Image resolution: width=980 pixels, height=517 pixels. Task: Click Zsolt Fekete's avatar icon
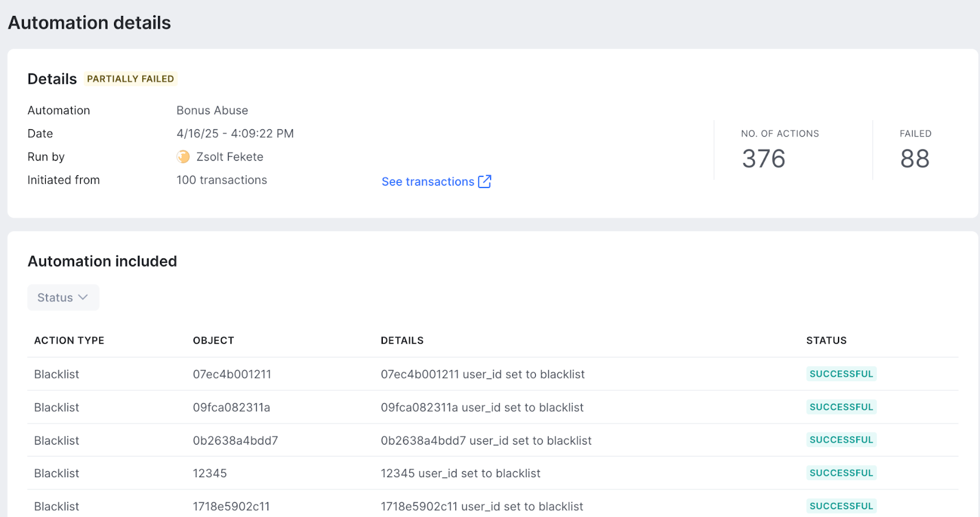pos(183,157)
